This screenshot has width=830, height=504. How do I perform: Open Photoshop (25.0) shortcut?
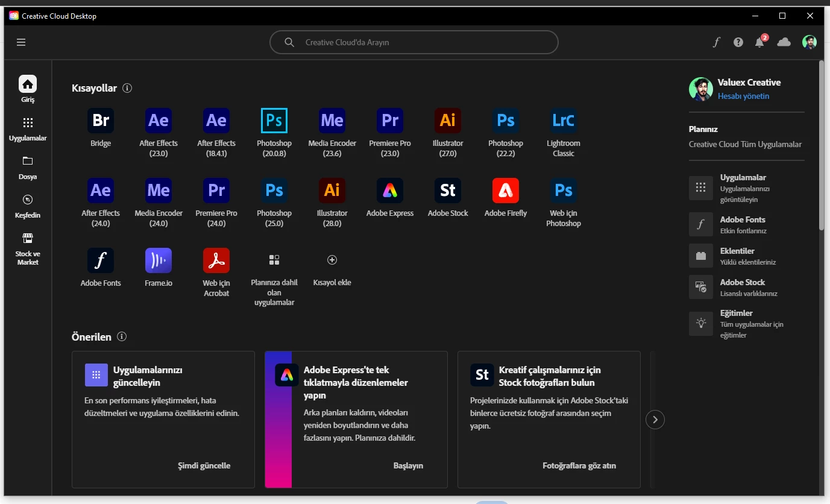[274, 191]
